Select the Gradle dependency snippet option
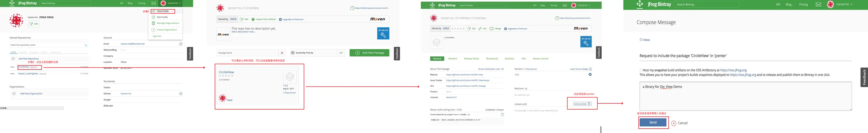The image size is (868, 133). [463, 114]
